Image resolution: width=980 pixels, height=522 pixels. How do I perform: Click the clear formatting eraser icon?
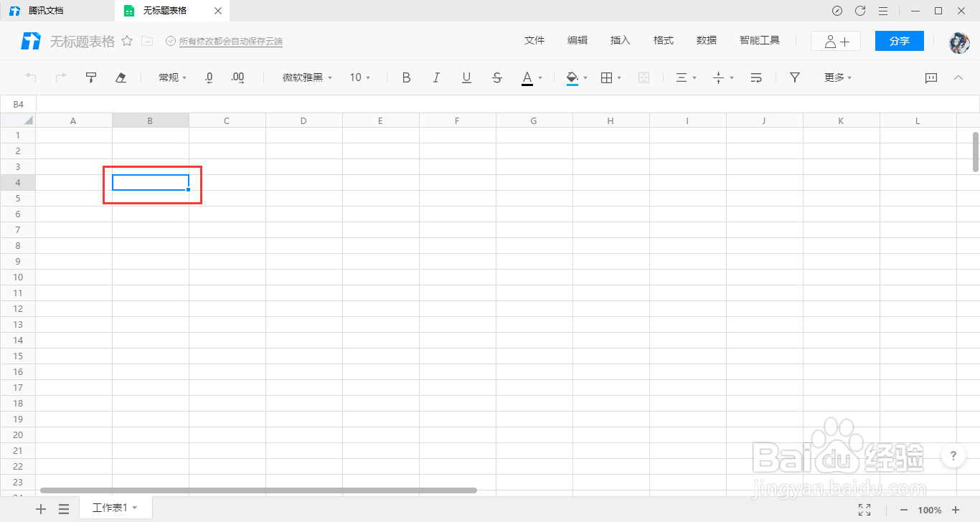point(121,77)
